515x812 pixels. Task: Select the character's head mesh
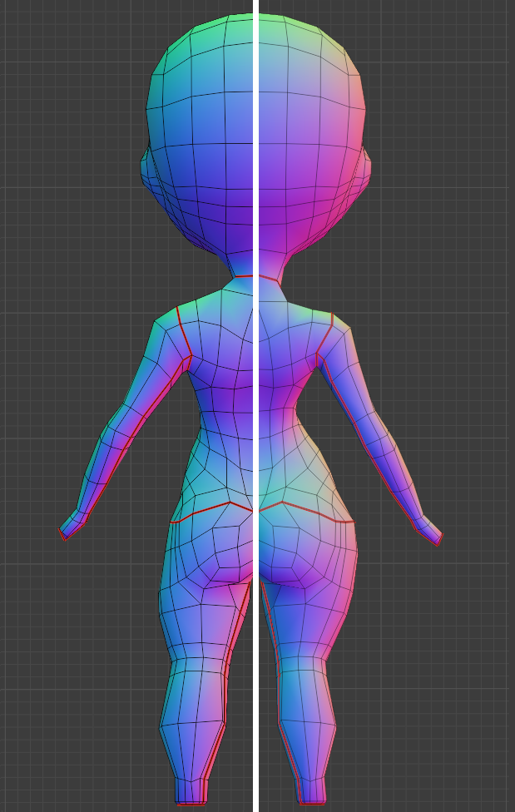tap(256, 135)
